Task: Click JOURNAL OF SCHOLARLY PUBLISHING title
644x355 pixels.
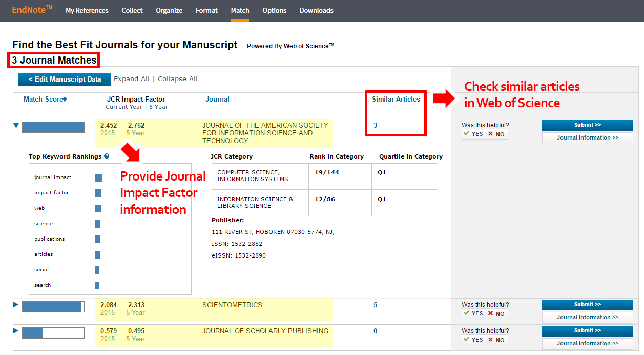Action: (x=265, y=331)
